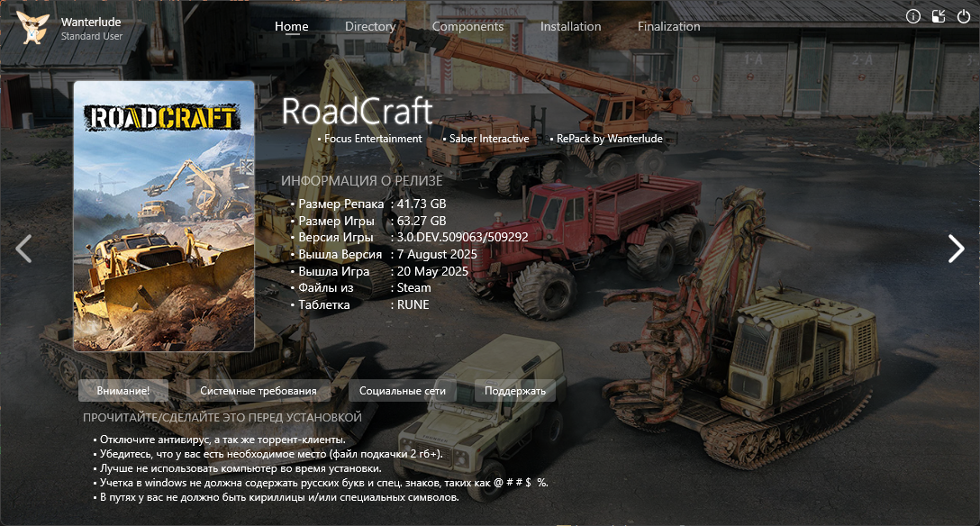Click the ИНФОРМАЦИЯ О РЕЛИЗЕ heading
980x526 pixels.
[362, 180]
